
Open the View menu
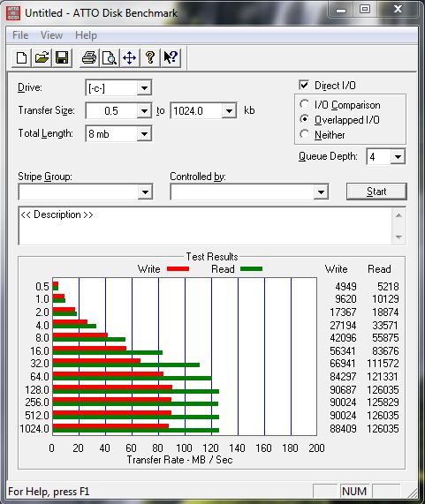(x=51, y=35)
